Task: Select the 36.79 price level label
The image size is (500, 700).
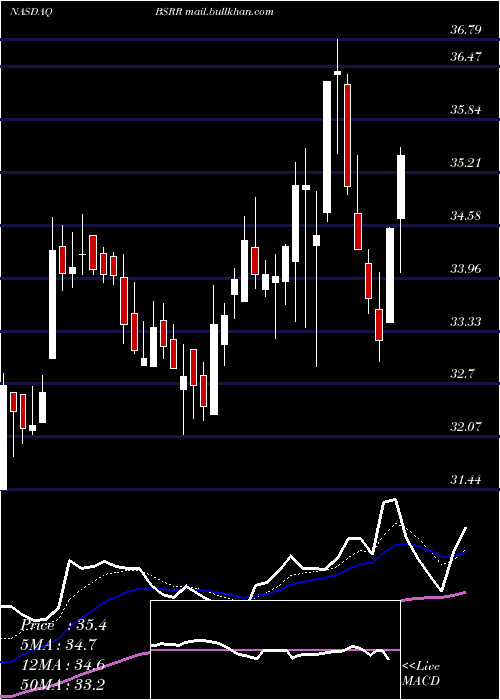Action: coord(466,30)
